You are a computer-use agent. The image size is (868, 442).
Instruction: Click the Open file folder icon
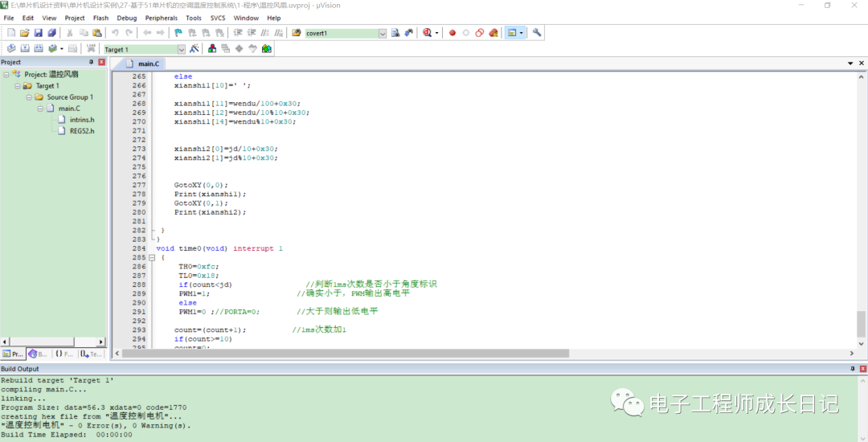(x=25, y=33)
